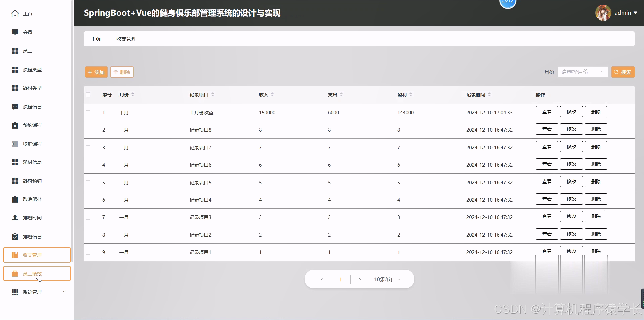The height and width of the screenshot is (320, 644).
Task: Select the 员工 sidebar entry
Action: 27,51
